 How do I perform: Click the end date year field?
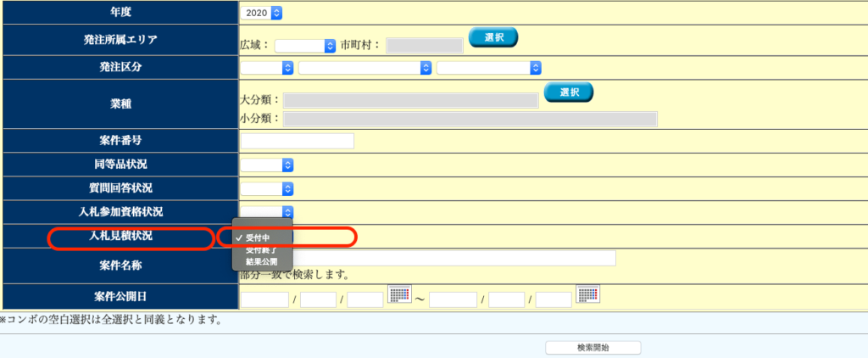click(x=453, y=299)
